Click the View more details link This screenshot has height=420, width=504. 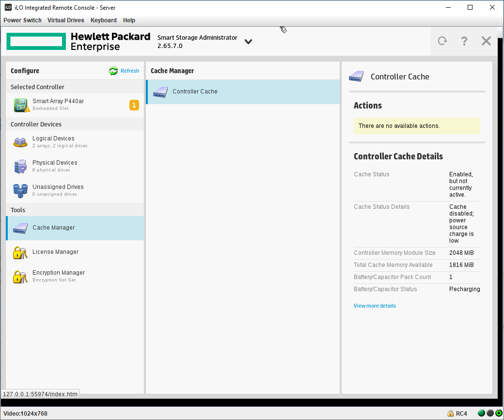[375, 306]
